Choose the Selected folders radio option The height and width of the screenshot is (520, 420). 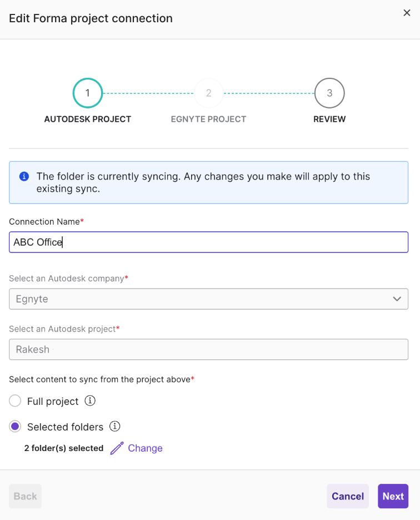click(x=15, y=427)
